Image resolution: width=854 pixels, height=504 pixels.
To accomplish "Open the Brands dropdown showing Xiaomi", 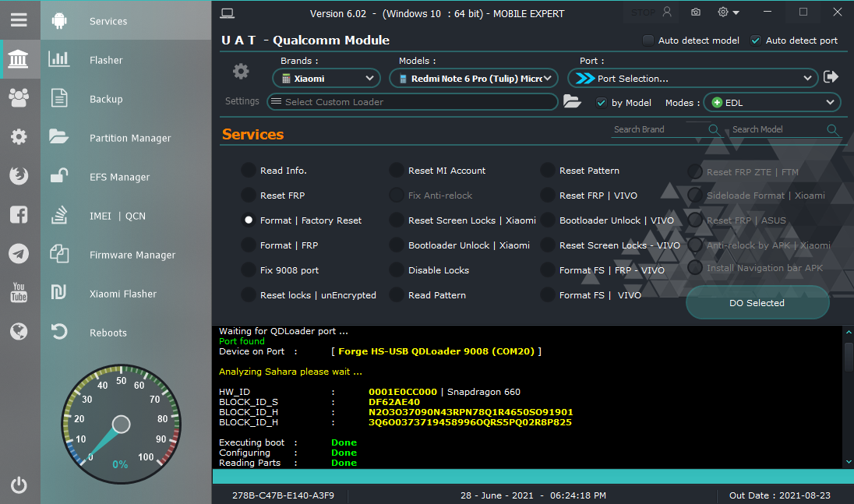I will (326, 79).
